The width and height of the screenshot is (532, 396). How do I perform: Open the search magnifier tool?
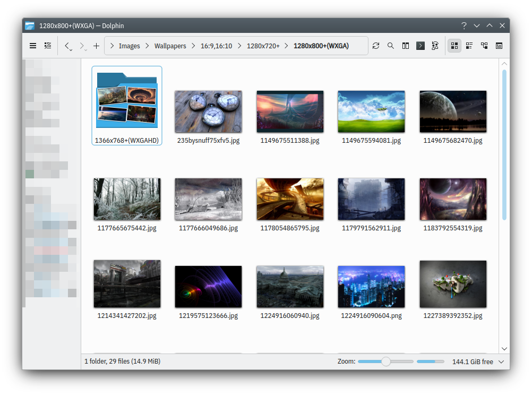click(x=391, y=46)
